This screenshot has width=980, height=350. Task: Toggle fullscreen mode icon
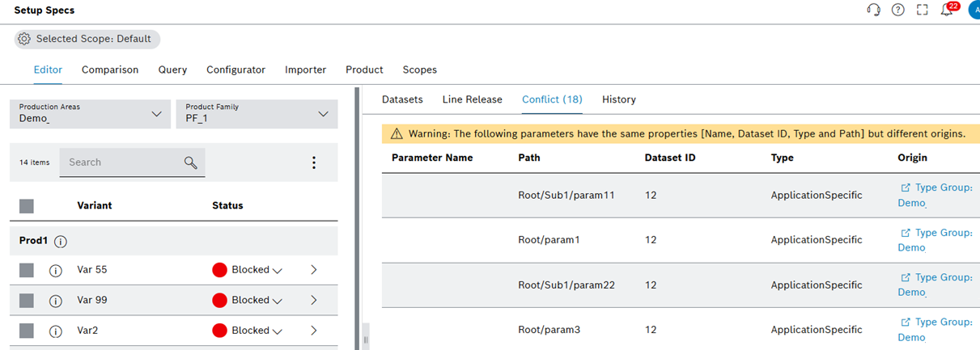pyautogui.click(x=922, y=10)
